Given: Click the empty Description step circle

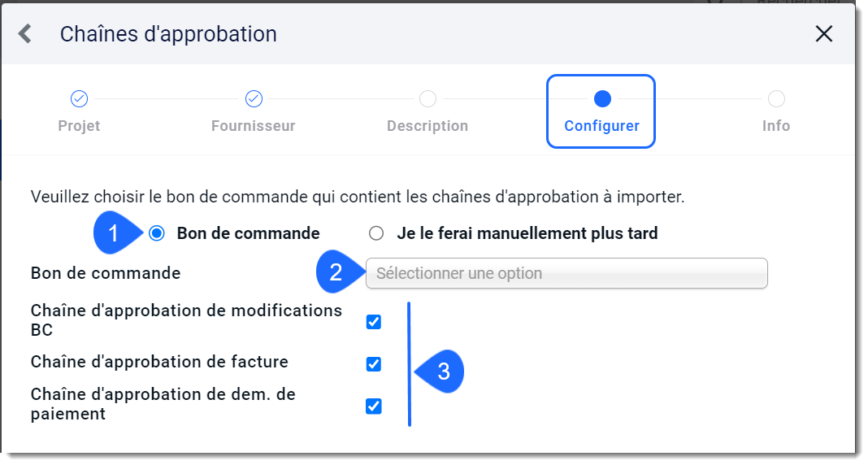Looking at the screenshot, I should [427, 99].
